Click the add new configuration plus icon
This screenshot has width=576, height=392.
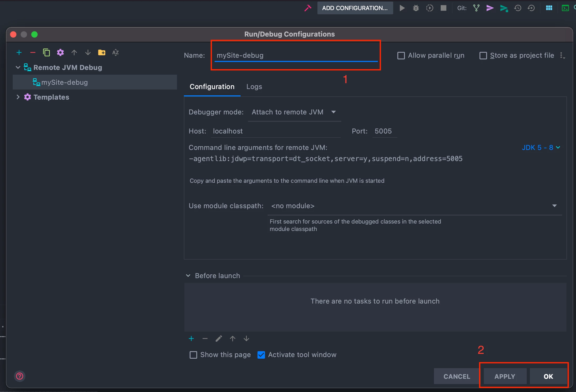[19, 52]
